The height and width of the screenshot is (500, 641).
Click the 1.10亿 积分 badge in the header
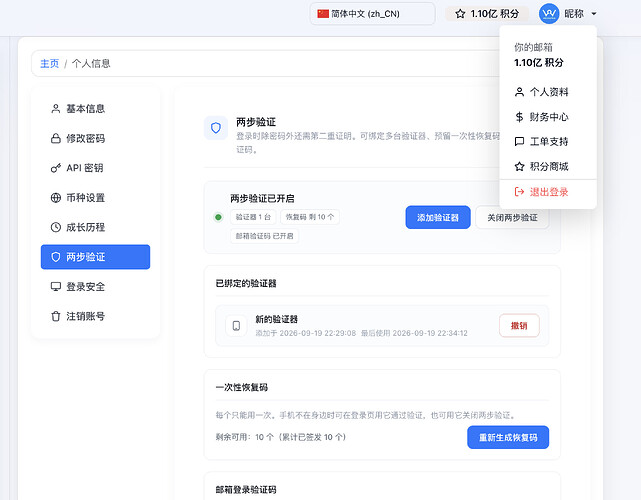point(487,14)
